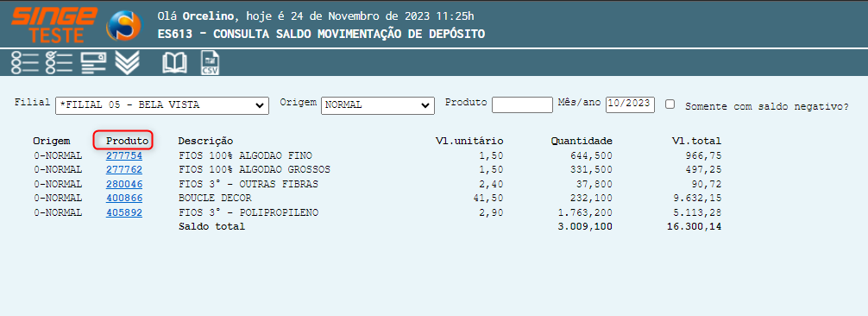Open the Origem NORMAL dropdown
The width and height of the screenshot is (868, 316).
click(x=378, y=105)
